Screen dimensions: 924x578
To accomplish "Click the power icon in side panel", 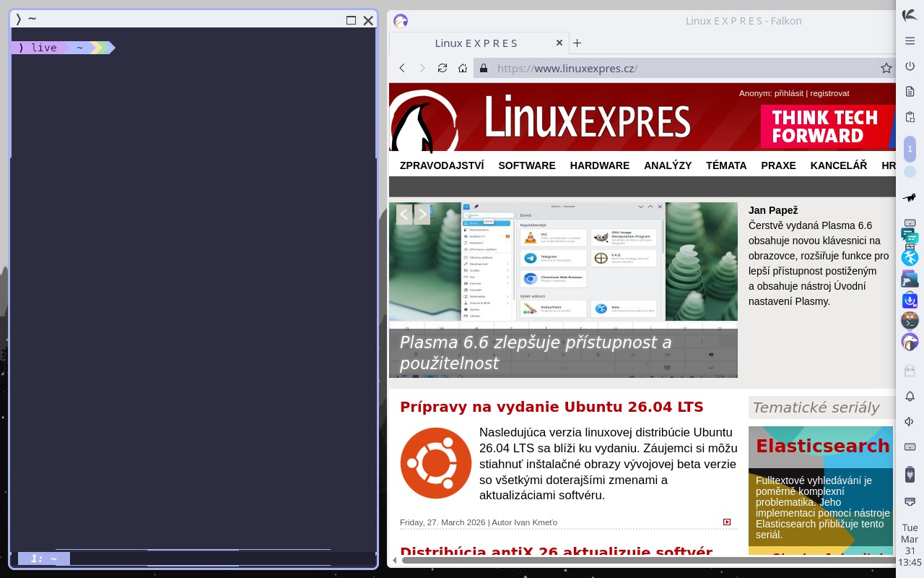I will 910,66.
